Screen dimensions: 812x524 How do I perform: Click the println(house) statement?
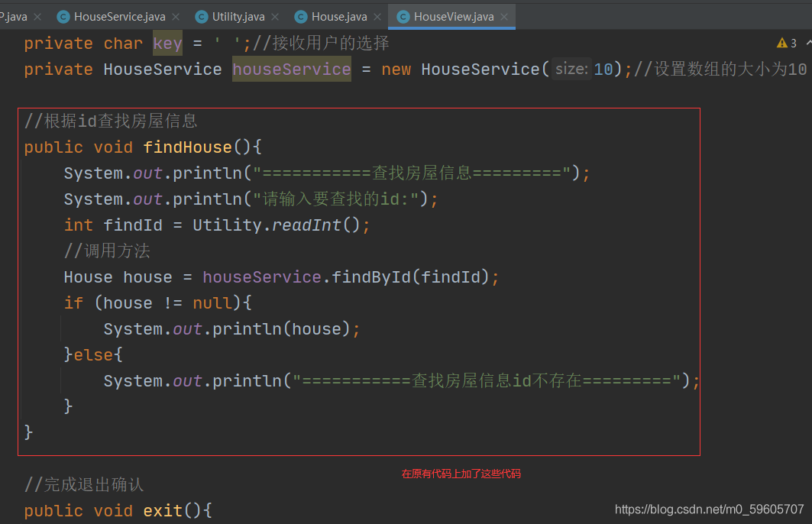pyautogui.click(x=232, y=328)
